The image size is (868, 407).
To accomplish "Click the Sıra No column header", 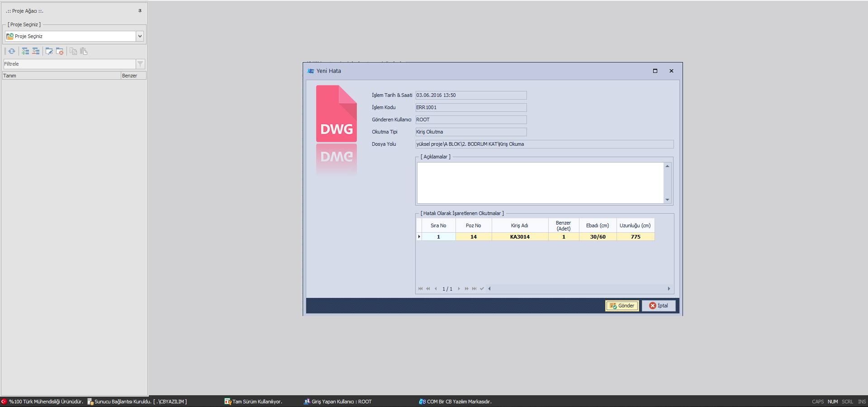I will (x=438, y=225).
